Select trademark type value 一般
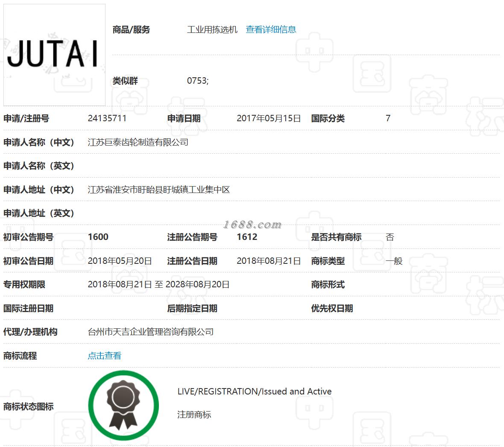The height and width of the screenshot is (447, 504). tap(394, 260)
